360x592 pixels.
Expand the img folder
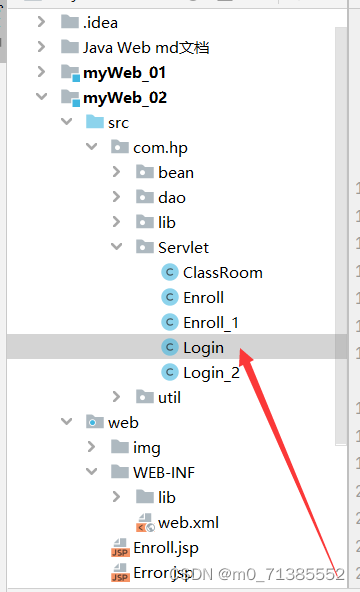[x=91, y=447]
